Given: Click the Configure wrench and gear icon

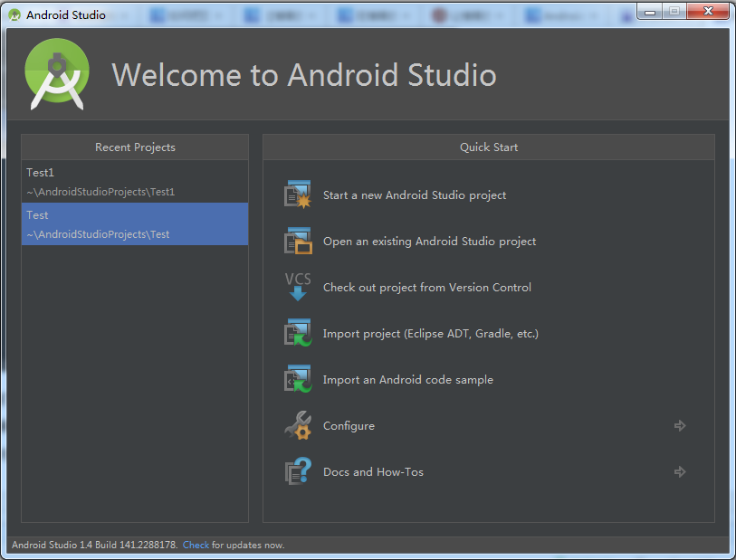Looking at the screenshot, I should click(x=298, y=426).
